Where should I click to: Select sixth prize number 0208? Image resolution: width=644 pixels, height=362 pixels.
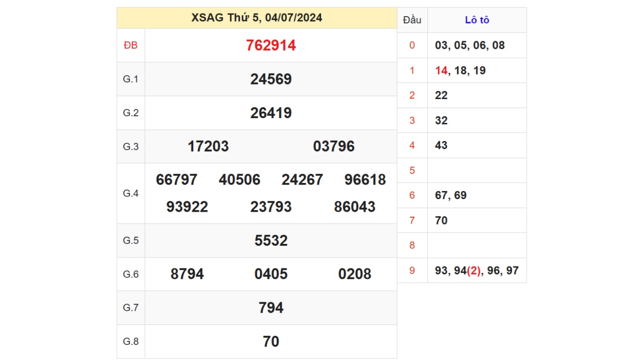tap(355, 274)
